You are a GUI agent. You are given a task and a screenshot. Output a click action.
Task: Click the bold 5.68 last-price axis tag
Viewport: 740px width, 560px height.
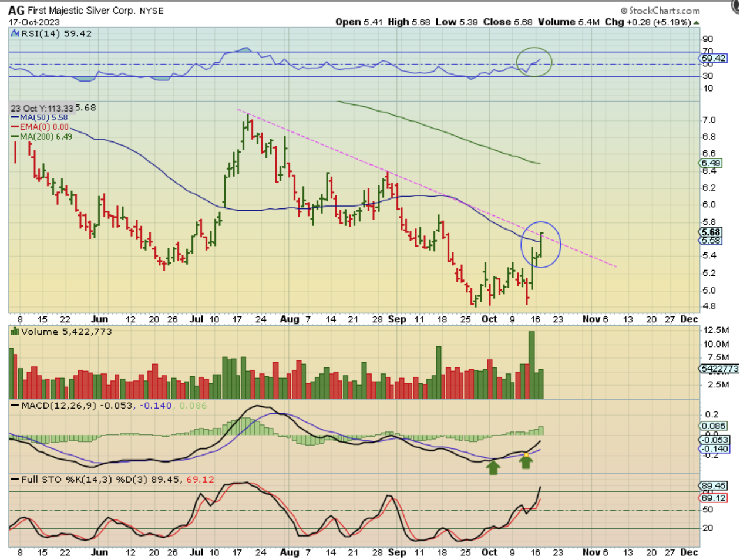(x=711, y=232)
